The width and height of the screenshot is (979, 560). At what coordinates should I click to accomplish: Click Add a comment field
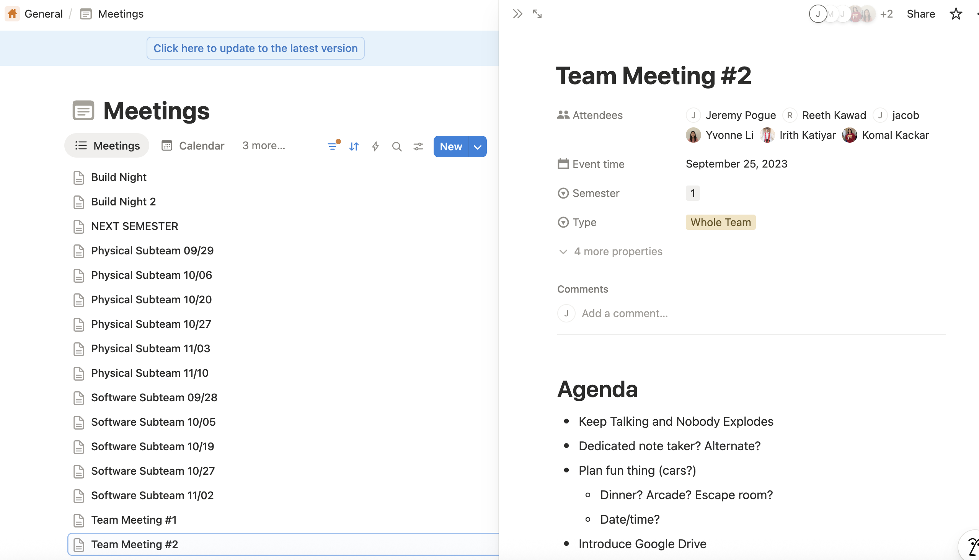coord(625,313)
